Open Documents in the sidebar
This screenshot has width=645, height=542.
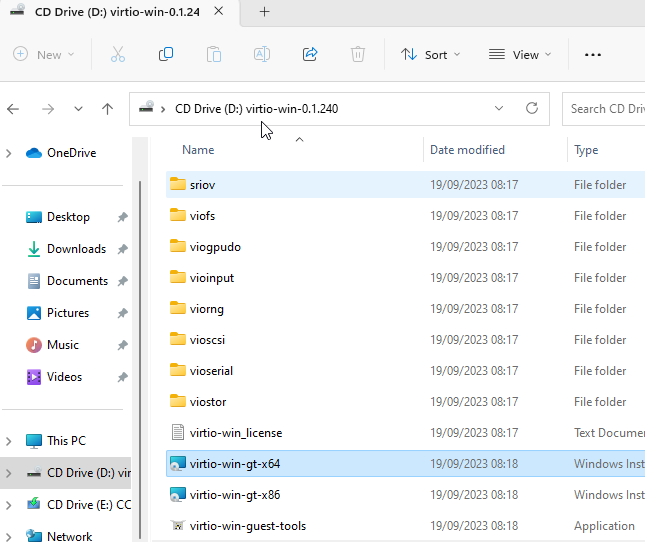[x=77, y=281]
